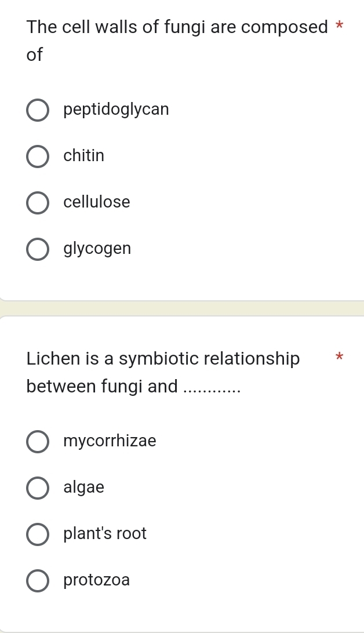Click the mycorrhizae option label text
Image resolution: width=364 pixels, height=633 pixels.
pos(110,442)
